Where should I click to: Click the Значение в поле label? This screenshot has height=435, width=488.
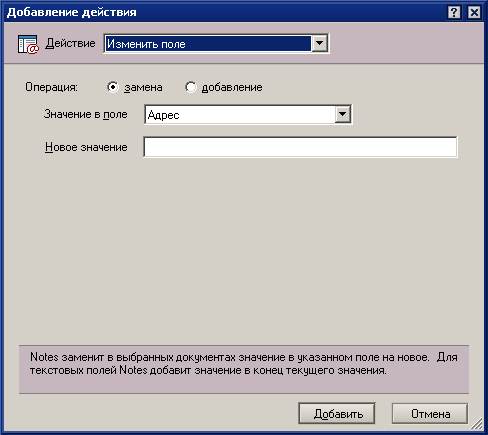pyautogui.click(x=86, y=114)
